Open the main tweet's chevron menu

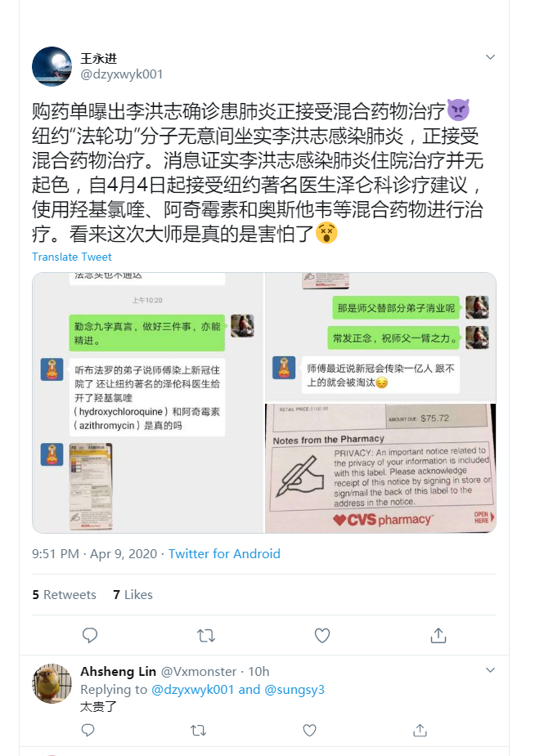coord(490,57)
